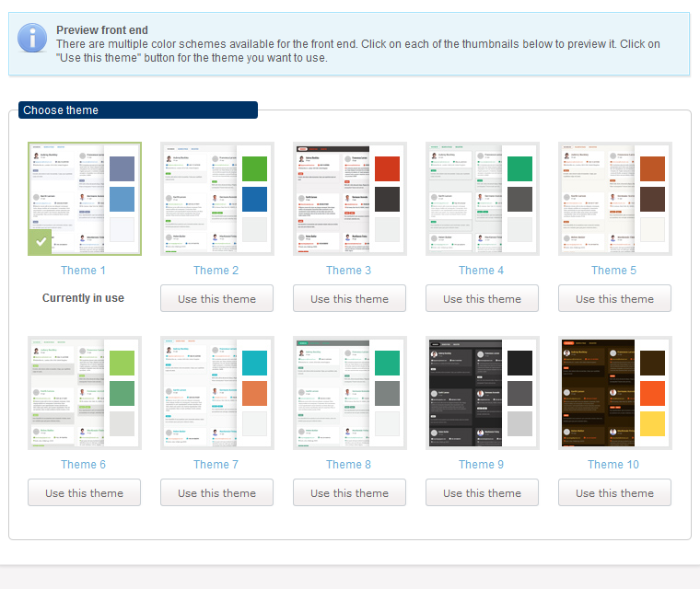Preview the Theme 8 thumbnail
This screenshot has height=589, width=700.
(x=350, y=393)
